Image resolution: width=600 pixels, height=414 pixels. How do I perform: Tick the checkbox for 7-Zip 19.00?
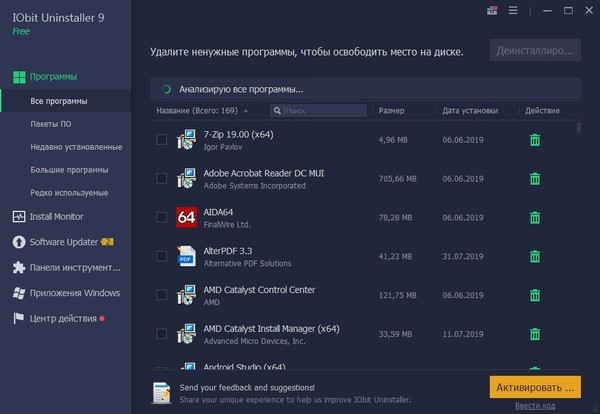162,140
